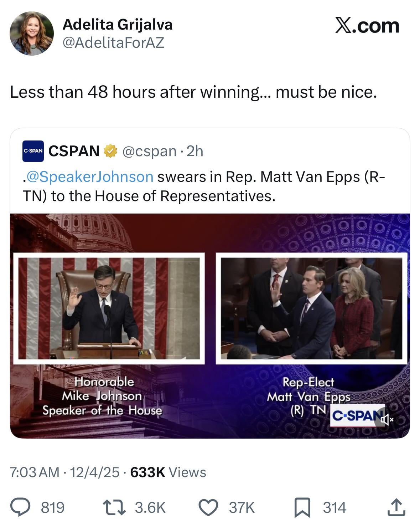This screenshot has height=532, width=420.
Task: Click the CSPAN account logo avatar
Action: [33, 151]
